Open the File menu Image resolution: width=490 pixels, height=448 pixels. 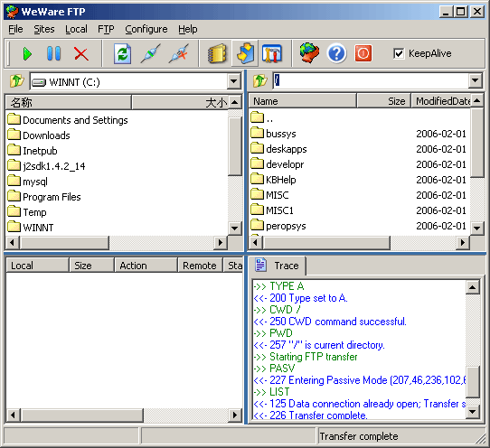coord(15,29)
